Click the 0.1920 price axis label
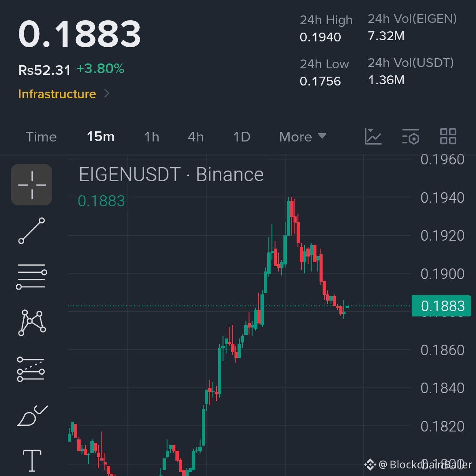 [x=443, y=236]
